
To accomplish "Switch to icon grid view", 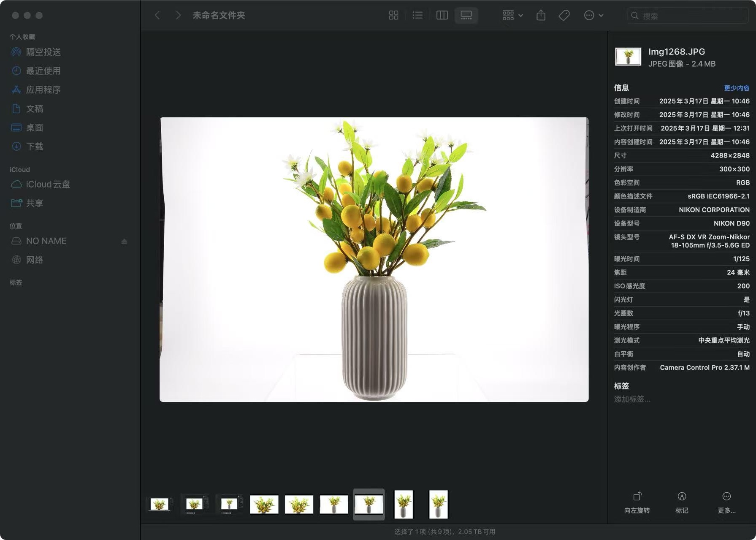I will pyautogui.click(x=393, y=16).
